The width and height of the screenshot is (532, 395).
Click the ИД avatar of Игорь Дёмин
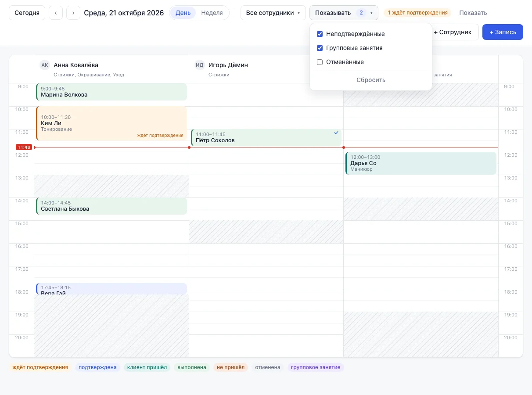200,65
